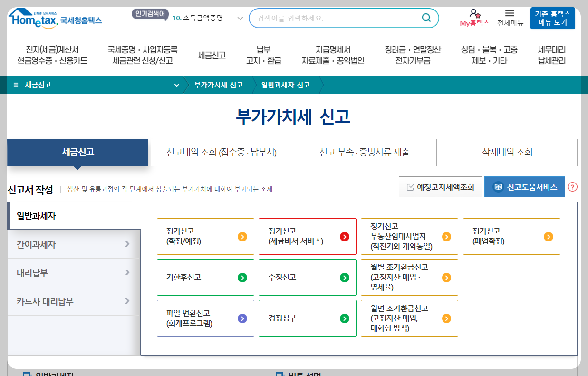Click inside the search input field

coord(333,18)
